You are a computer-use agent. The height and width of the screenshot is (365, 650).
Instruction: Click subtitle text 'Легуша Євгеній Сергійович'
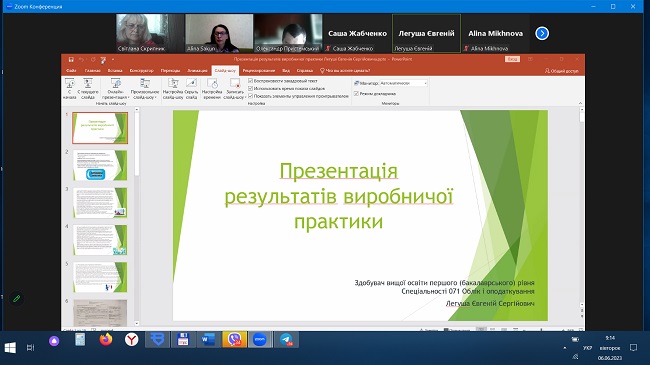(490, 303)
